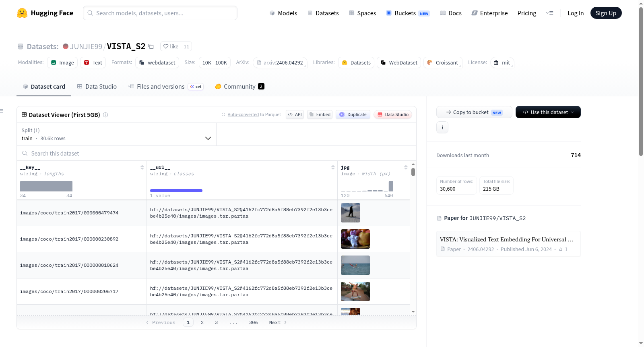The width and height of the screenshot is (644, 347).
Task: Open Docs in the top navigation
Action: 451,13
